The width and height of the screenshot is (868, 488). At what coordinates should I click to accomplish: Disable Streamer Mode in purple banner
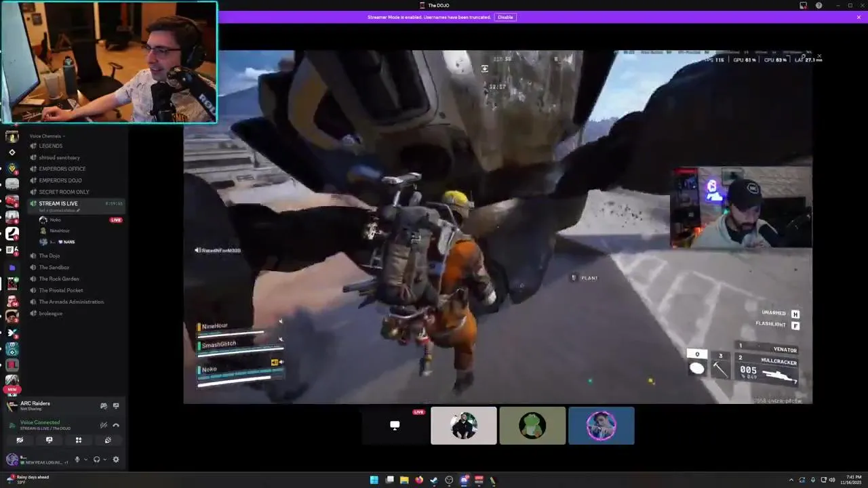coord(505,17)
